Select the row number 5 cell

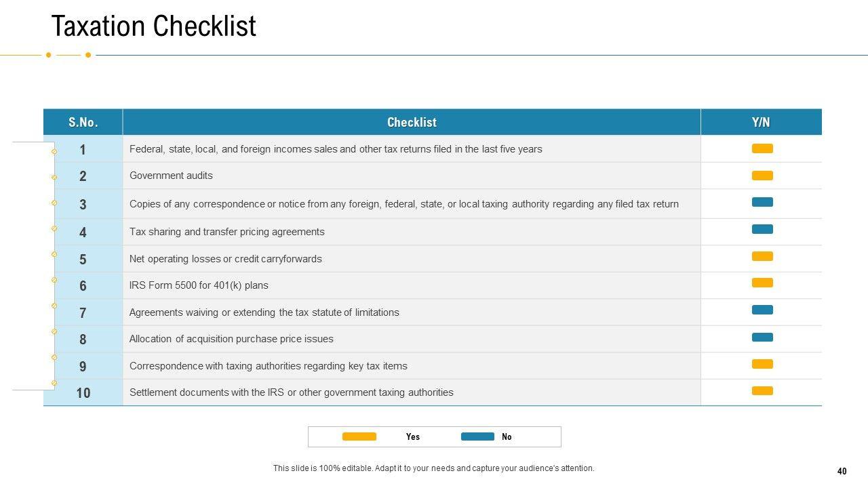(x=83, y=259)
